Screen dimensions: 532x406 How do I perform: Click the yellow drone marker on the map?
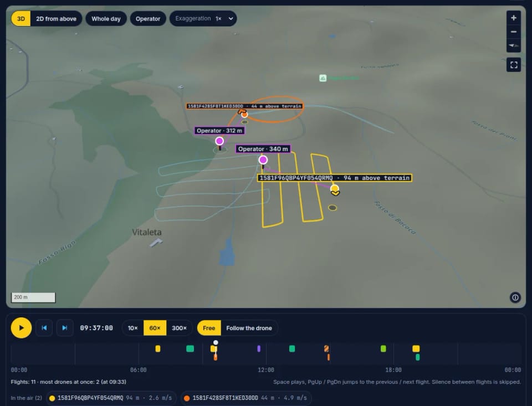pos(335,188)
